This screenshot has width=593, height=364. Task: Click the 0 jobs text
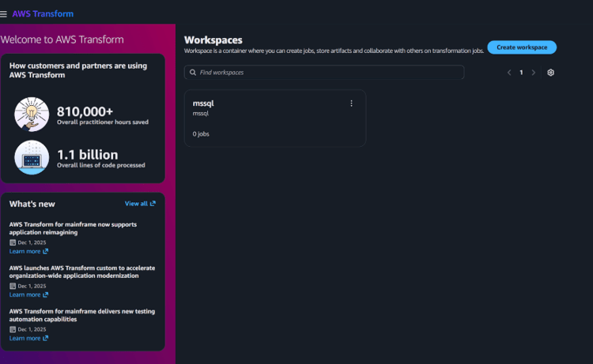coord(201,134)
